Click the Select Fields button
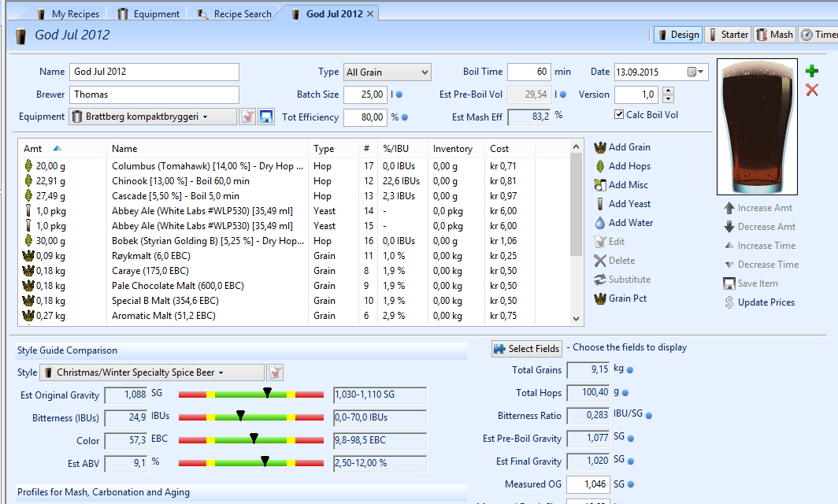Screen dimensions: 838x504 coord(526,348)
